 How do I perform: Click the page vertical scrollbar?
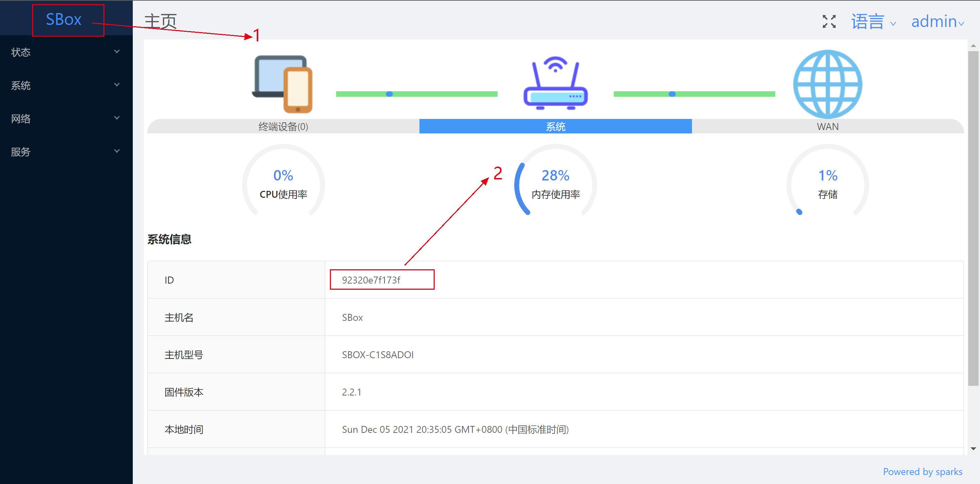(x=973, y=218)
